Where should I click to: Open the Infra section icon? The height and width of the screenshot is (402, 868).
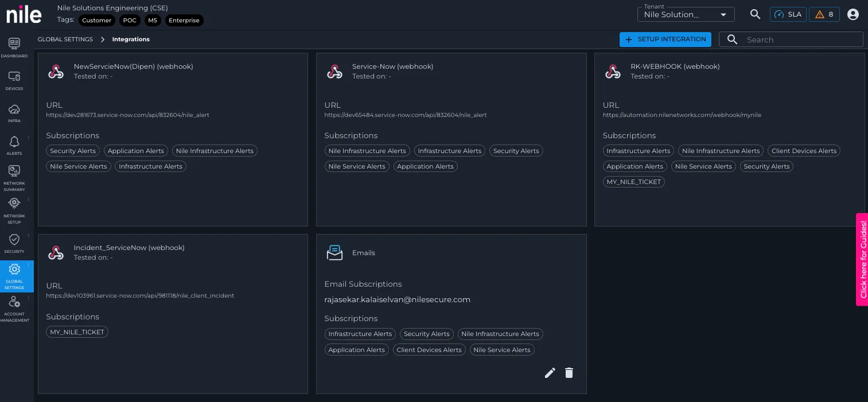click(x=14, y=109)
